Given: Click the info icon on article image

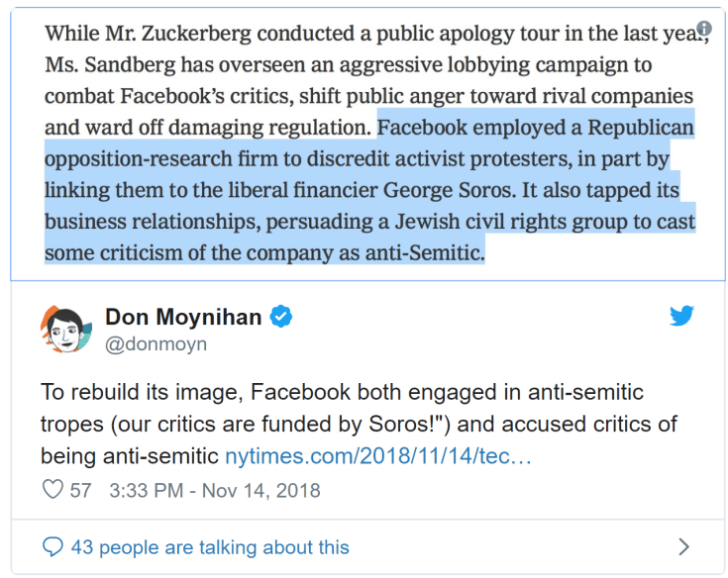Looking at the screenshot, I should tap(704, 28).
